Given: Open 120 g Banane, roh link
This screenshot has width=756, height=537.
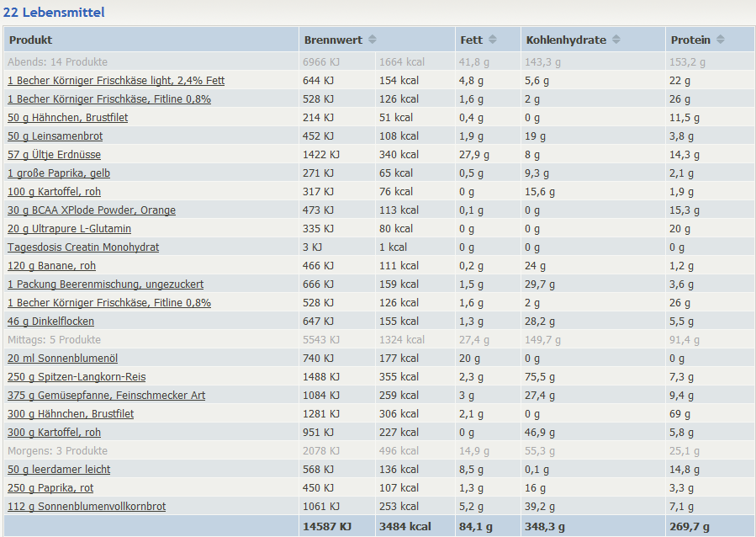Looking at the screenshot, I should point(52,266).
